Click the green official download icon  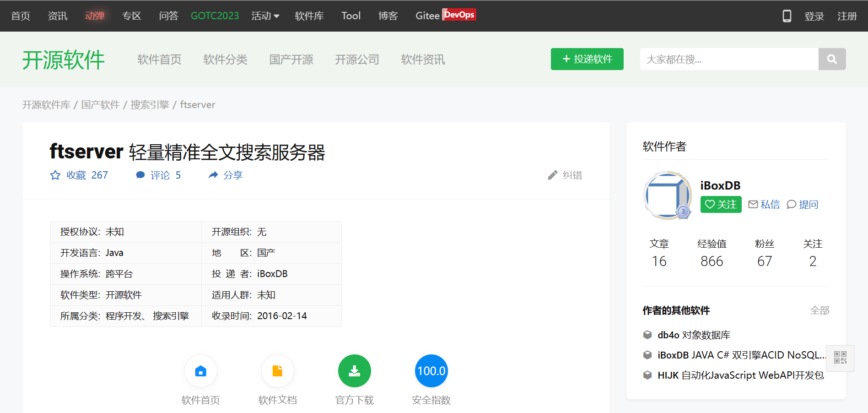click(354, 371)
